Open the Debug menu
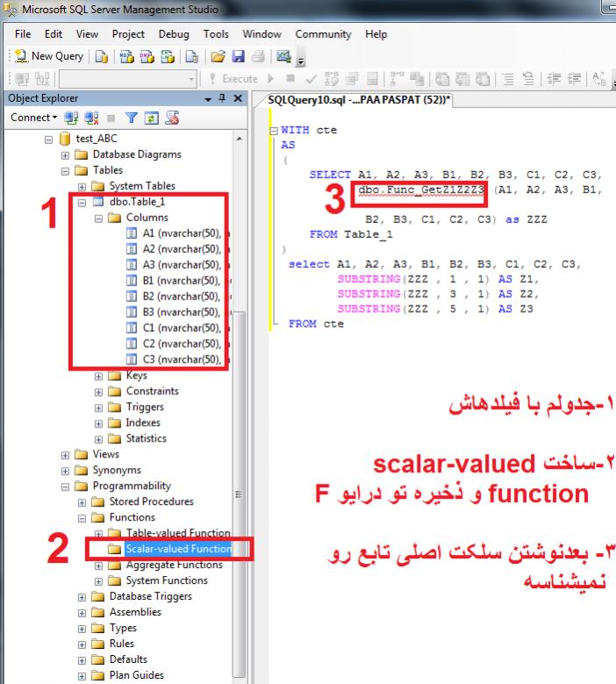The image size is (616, 684). tap(174, 34)
